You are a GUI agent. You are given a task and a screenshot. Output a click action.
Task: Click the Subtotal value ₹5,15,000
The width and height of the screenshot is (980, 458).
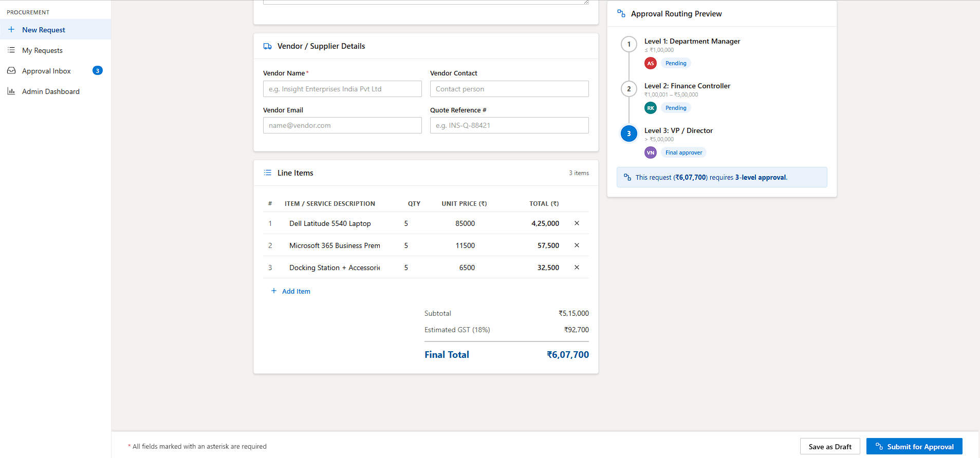[x=574, y=313]
